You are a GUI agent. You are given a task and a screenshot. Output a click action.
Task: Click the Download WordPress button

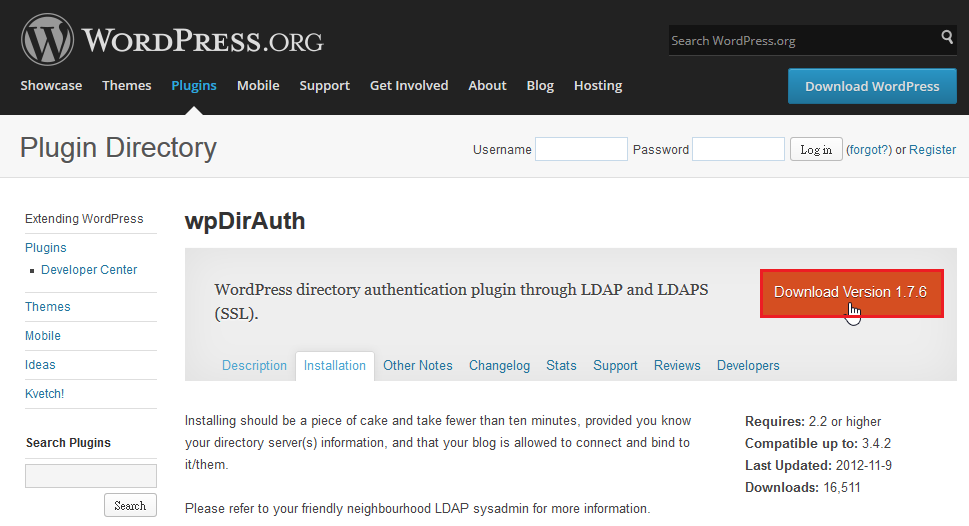coord(872,86)
